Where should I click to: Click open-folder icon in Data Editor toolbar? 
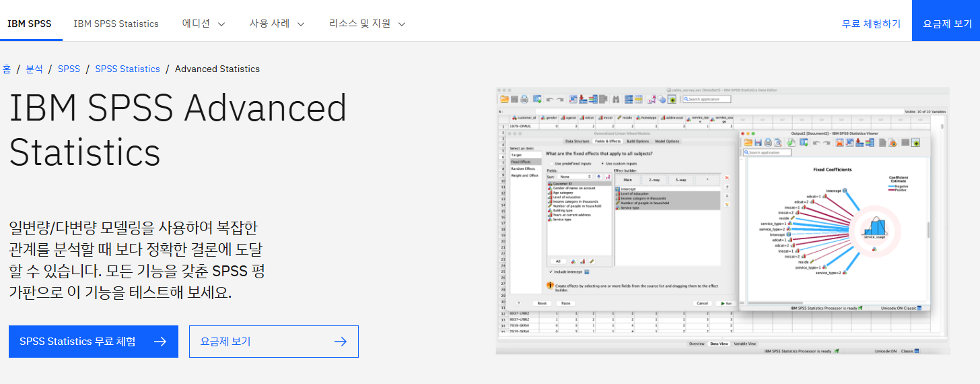tap(504, 99)
